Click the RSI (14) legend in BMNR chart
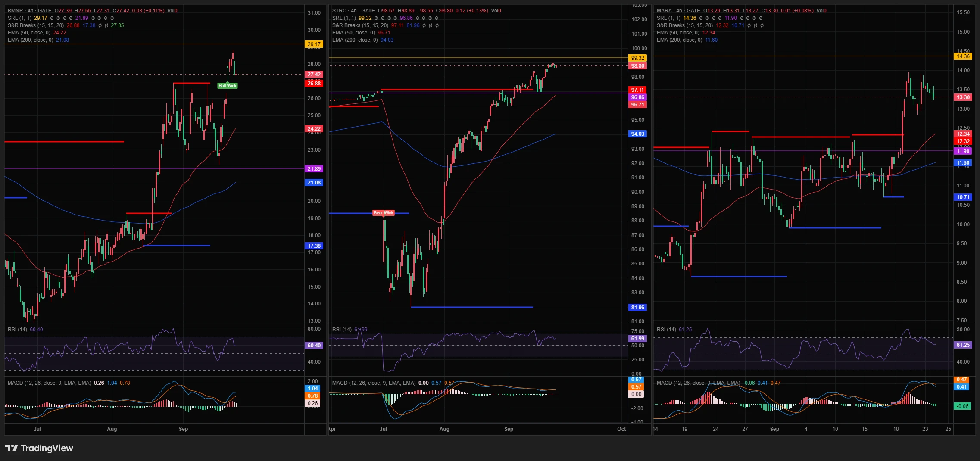This screenshot has width=980, height=461. (x=17, y=330)
